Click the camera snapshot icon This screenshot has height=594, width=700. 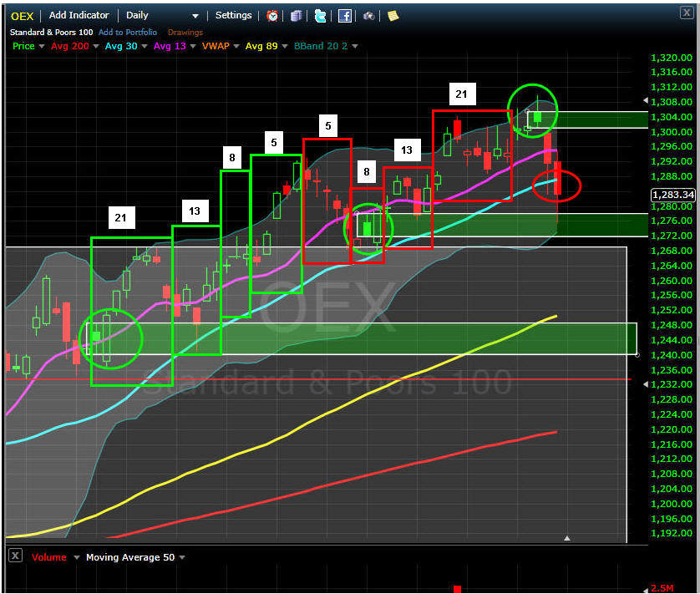(368, 16)
